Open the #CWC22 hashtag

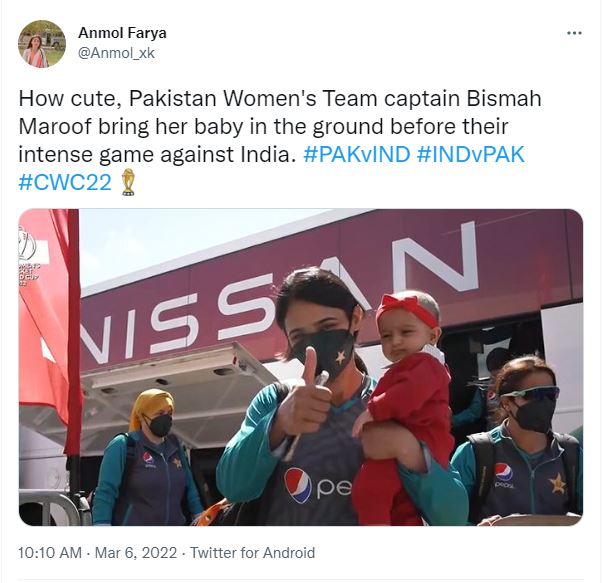coord(65,182)
